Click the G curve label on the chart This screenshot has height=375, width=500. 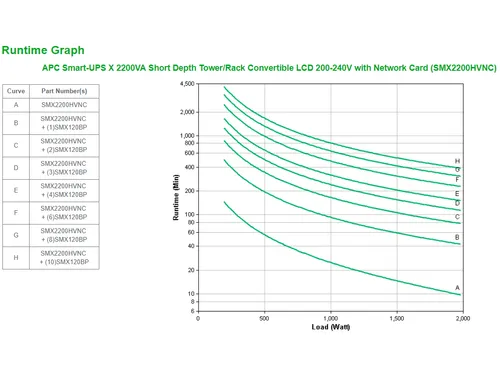pos(458,169)
